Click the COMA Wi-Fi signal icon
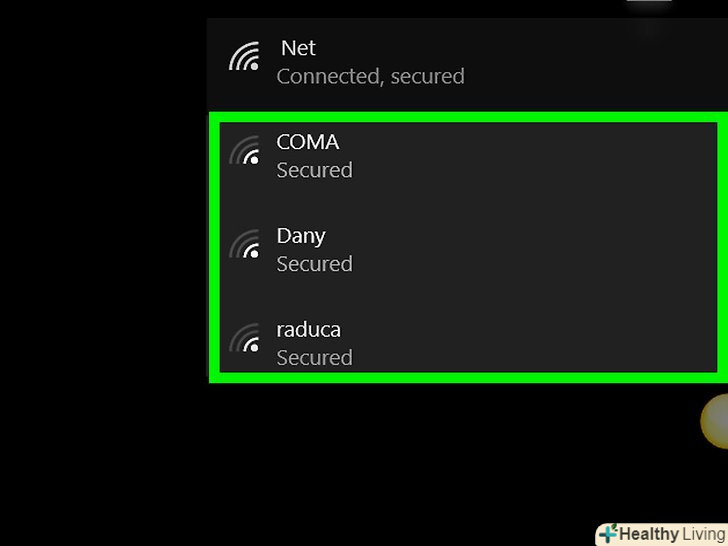 244,150
